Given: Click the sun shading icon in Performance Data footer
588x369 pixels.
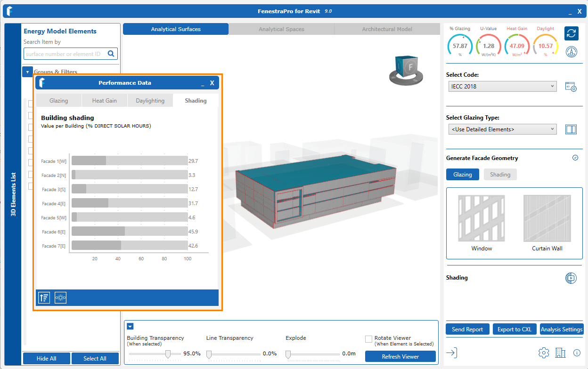Looking at the screenshot, I should click(x=60, y=297).
